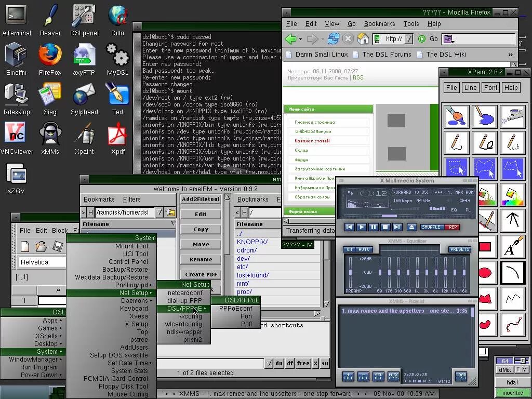This screenshot has height=399, width=532.
Task: Click Firefox Go button
Action: pos(429,39)
